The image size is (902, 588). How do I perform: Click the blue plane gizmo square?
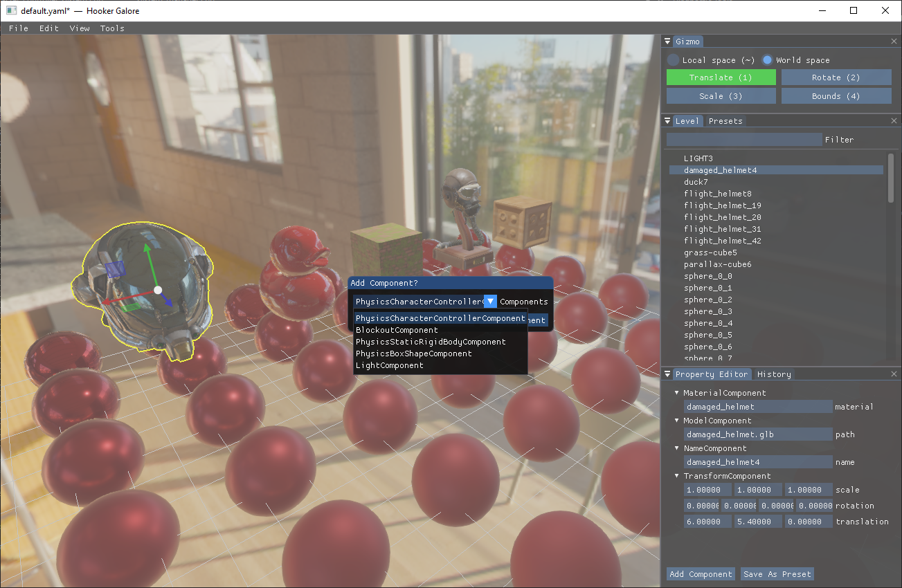115,269
